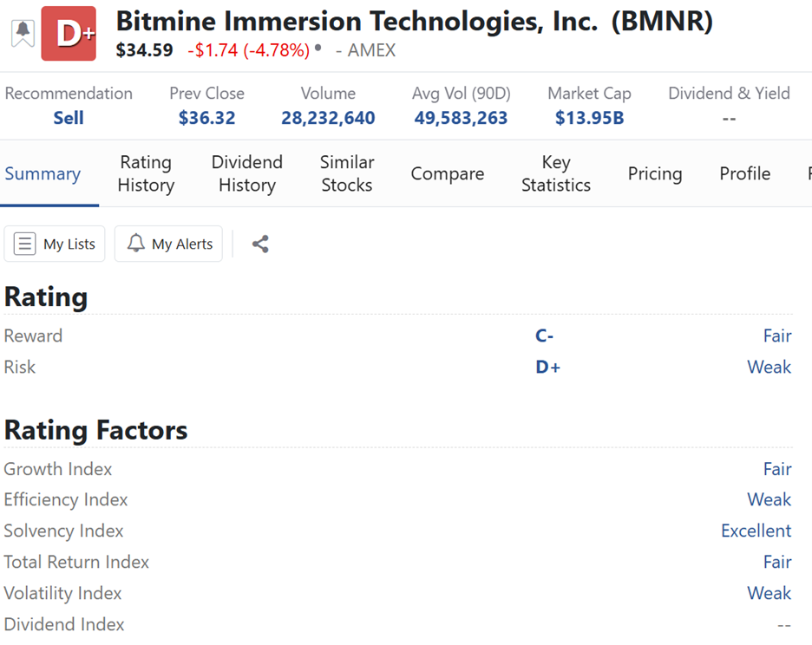Select the Compare tab

448,174
